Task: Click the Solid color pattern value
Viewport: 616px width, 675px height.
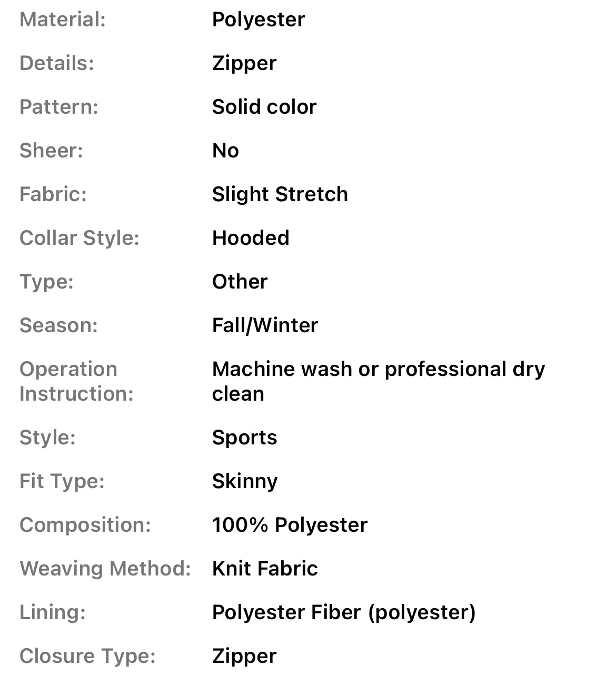Action: pos(264,107)
